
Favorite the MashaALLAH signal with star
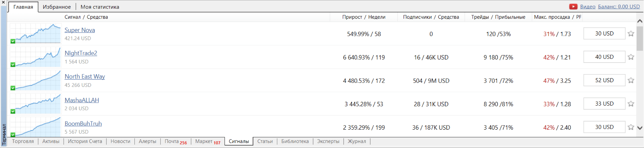[x=631, y=104]
